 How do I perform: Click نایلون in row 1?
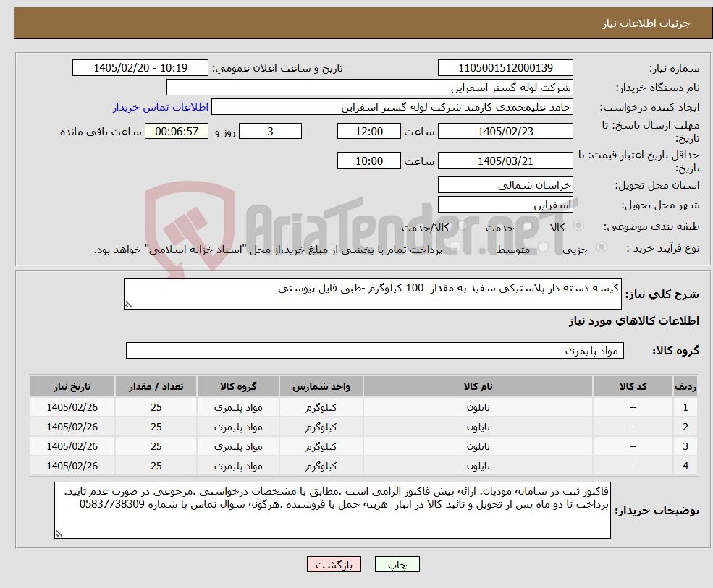pyautogui.click(x=478, y=408)
